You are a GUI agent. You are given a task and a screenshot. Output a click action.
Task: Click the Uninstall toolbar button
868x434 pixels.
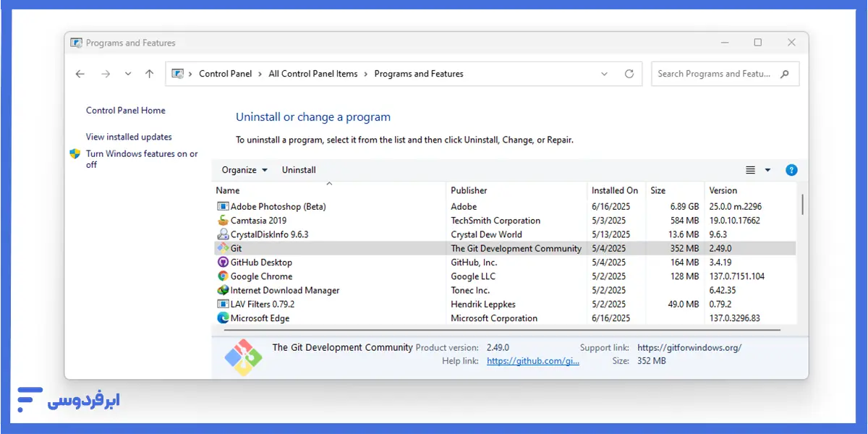click(299, 170)
